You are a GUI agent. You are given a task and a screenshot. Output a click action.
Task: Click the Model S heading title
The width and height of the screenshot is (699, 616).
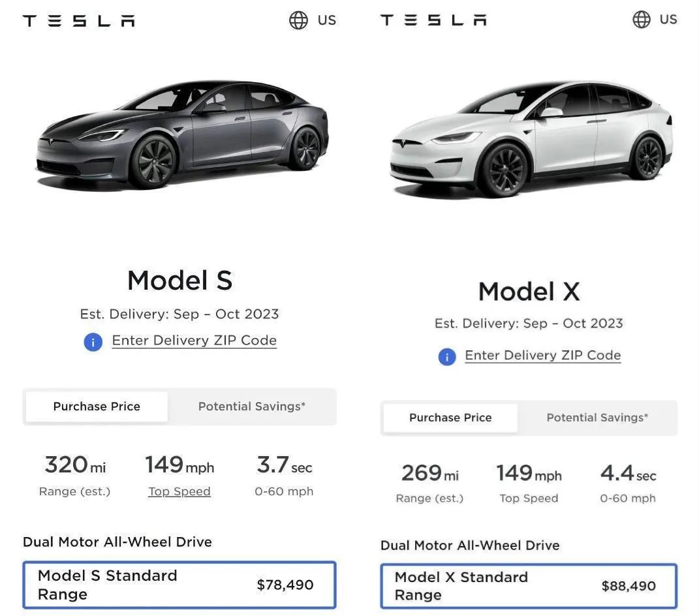pyautogui.click(x=179, y=281)
